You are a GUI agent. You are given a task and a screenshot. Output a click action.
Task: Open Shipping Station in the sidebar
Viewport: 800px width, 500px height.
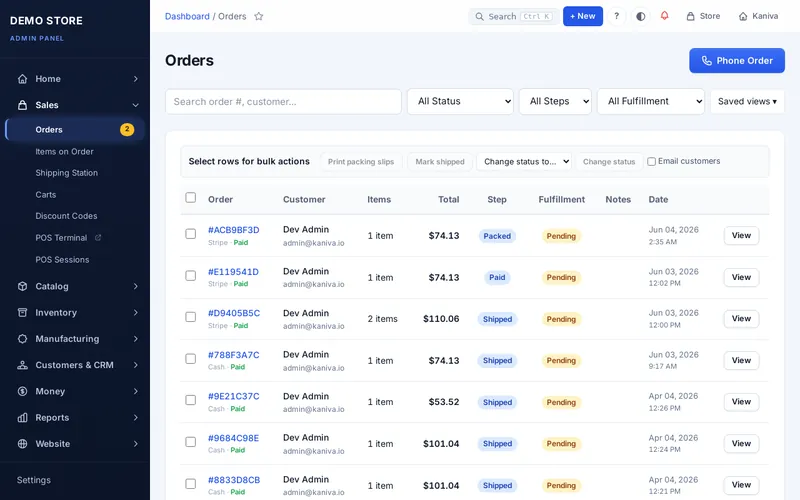pyautogui.click(x=66, y=173)
